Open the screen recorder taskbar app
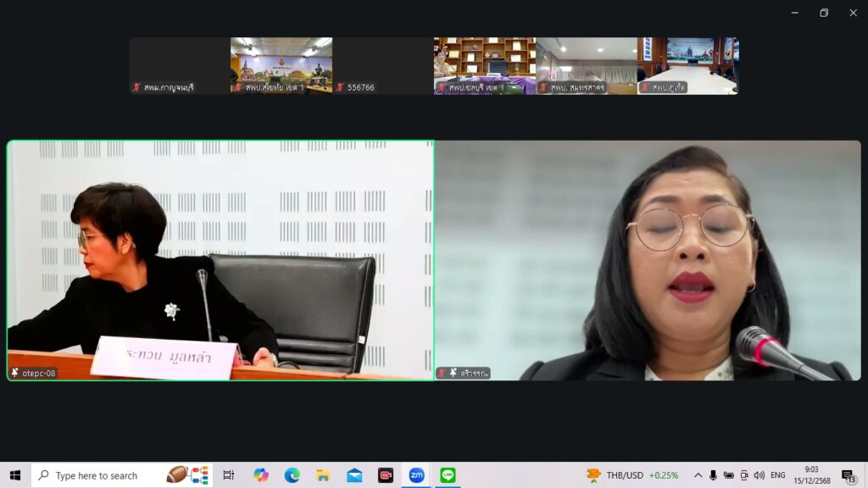Screen dimensions: 868x488 pos(386,475)
